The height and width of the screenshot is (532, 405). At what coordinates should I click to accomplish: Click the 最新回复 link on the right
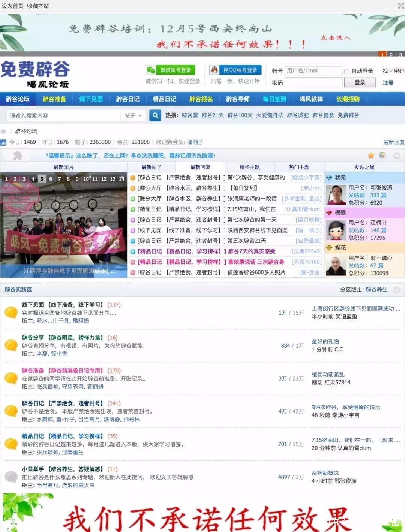tap(394, 142)
